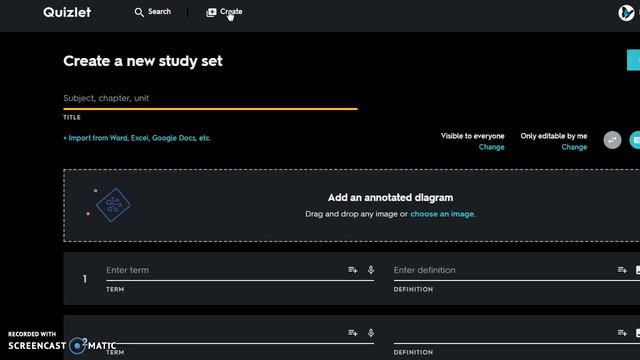Click the Quizlet logo

click(x=67, y=12)
